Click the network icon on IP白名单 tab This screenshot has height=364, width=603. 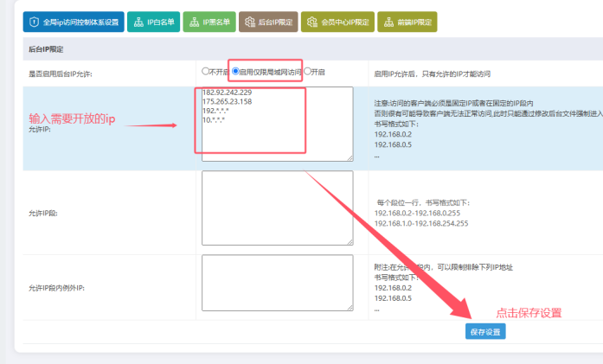point(138,22)
